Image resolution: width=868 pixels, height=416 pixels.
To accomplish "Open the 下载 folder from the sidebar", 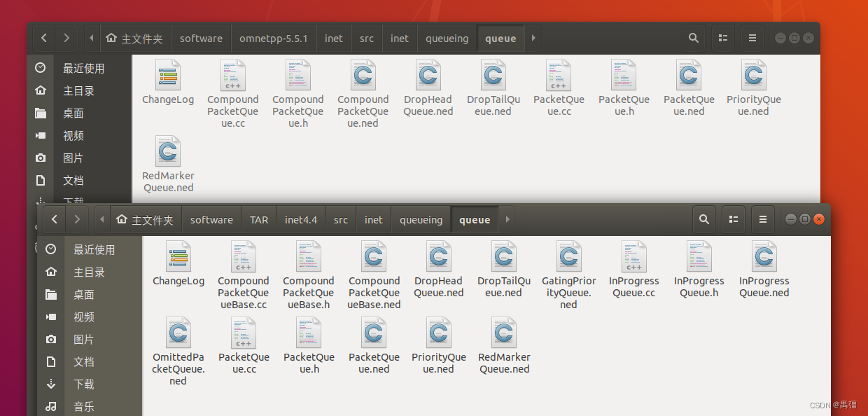I will pos(83,384).
